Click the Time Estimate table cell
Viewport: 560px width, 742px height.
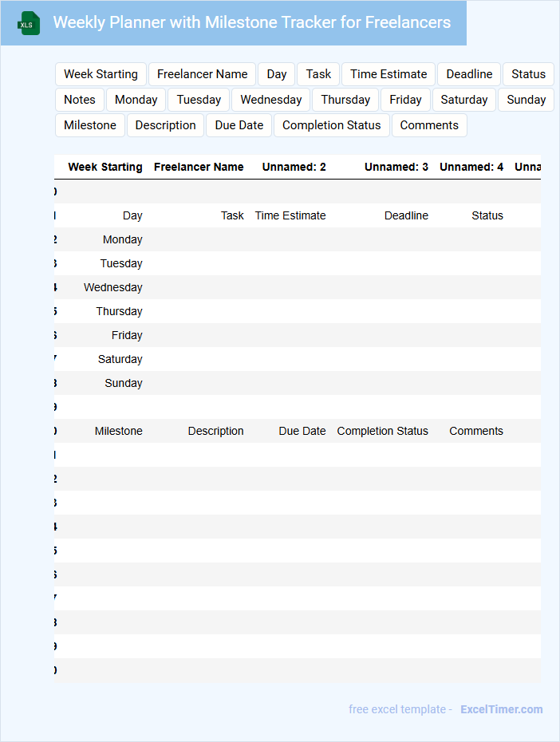click(x=290, y=215)
